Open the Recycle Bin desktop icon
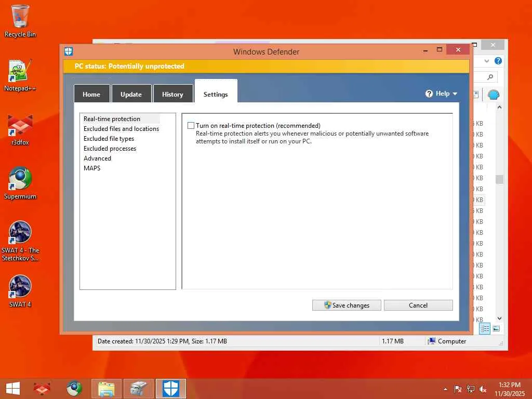Screen dimensions: 532x399 20,21
